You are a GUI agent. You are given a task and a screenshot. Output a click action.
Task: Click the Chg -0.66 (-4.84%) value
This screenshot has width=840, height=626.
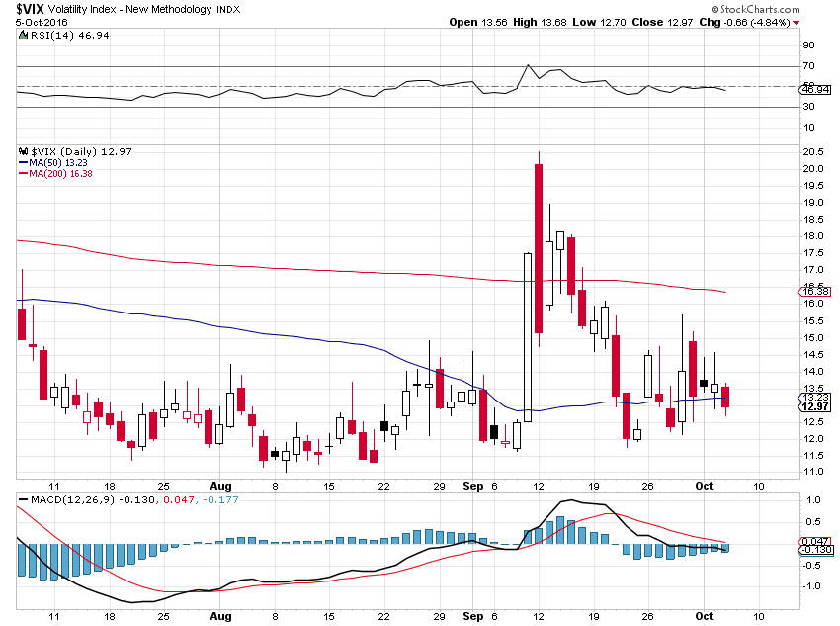[745, 22]
